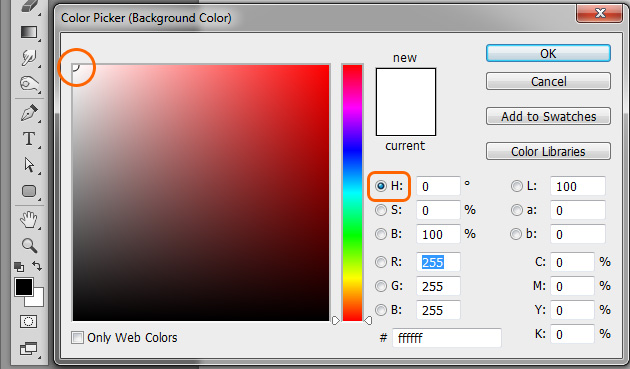Click the Y yellow percent field
Screen dimensions: 630x369
572,310
